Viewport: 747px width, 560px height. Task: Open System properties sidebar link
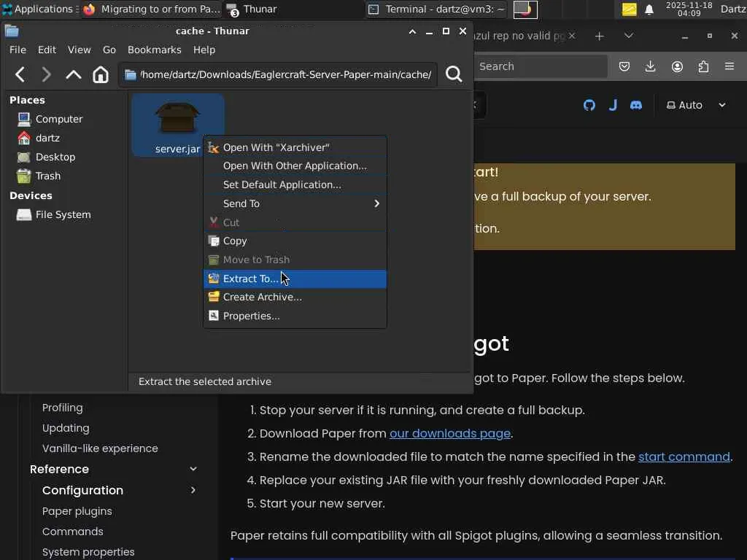[x=88, y=553]
